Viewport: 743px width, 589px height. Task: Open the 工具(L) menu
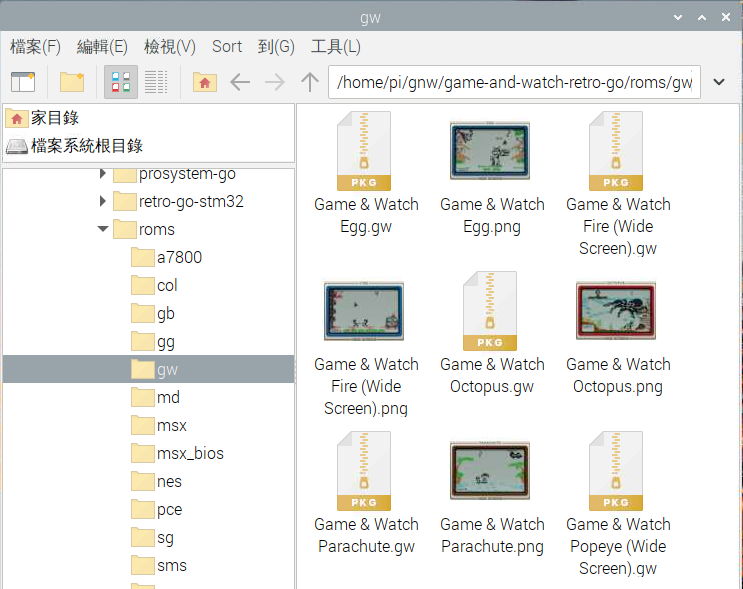point(336,46)
